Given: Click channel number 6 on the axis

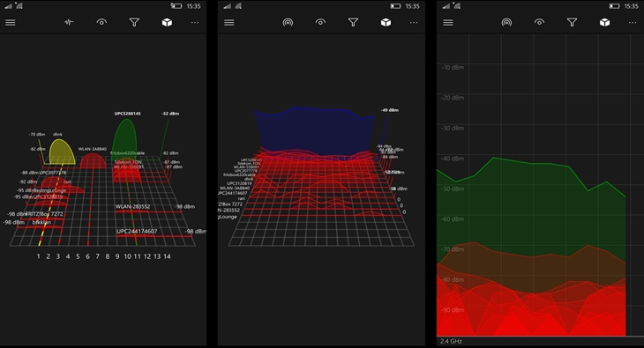Looking at the screenshot, I should pyautogui.click(x=87, y=256).
